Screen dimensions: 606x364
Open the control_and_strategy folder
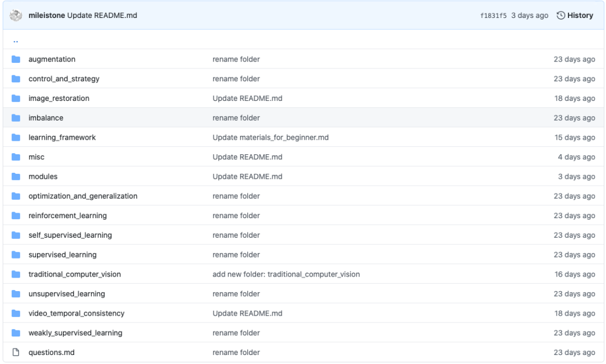64,79
